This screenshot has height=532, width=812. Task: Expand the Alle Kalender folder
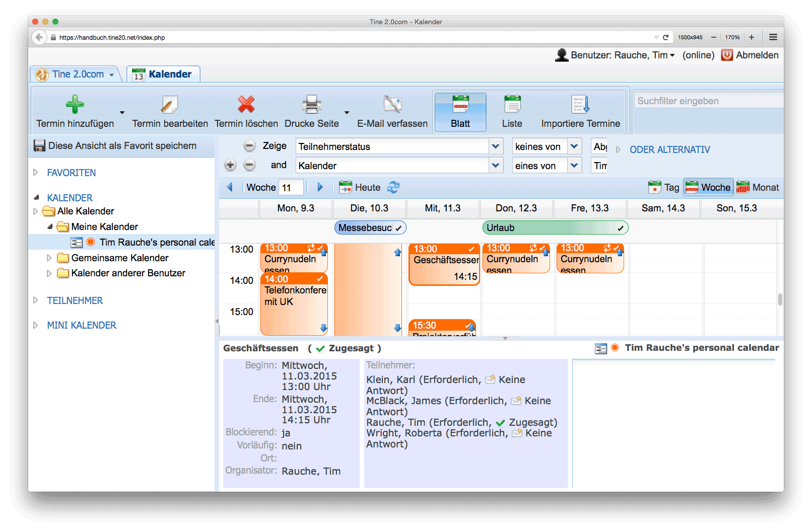click(36, 211)
